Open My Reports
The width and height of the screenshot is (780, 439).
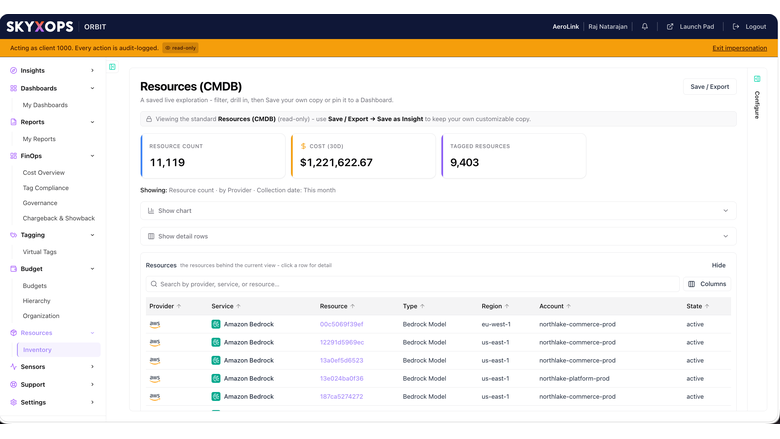point(39,139)
